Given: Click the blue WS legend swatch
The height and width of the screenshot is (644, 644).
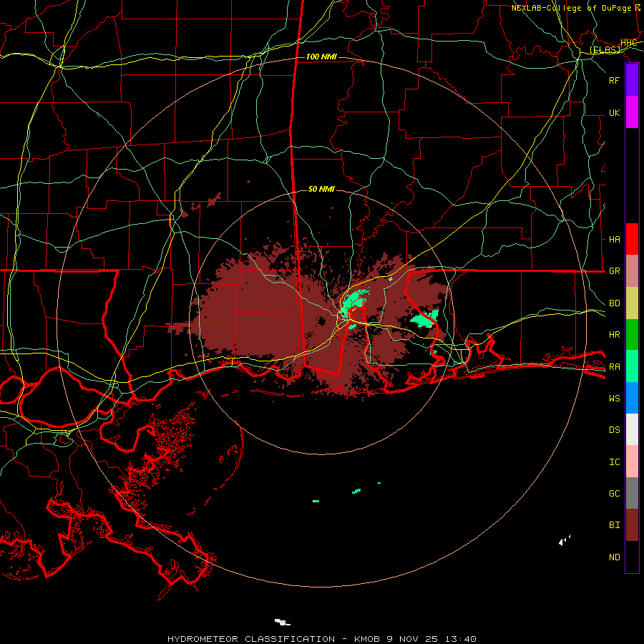Looking at the screenshot, I should (x=632, y=398).
